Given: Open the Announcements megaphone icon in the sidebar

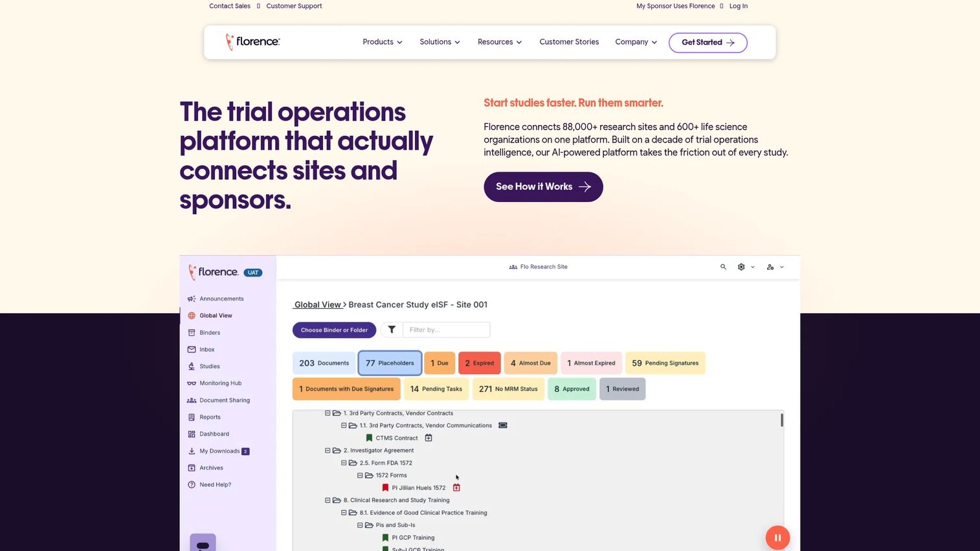Looking at the screenshot, I should click(x=192, y=299).
